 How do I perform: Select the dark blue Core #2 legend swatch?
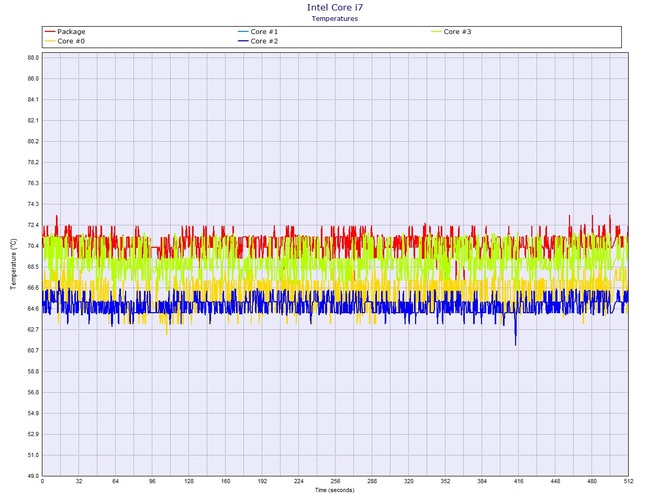(243, 41)
